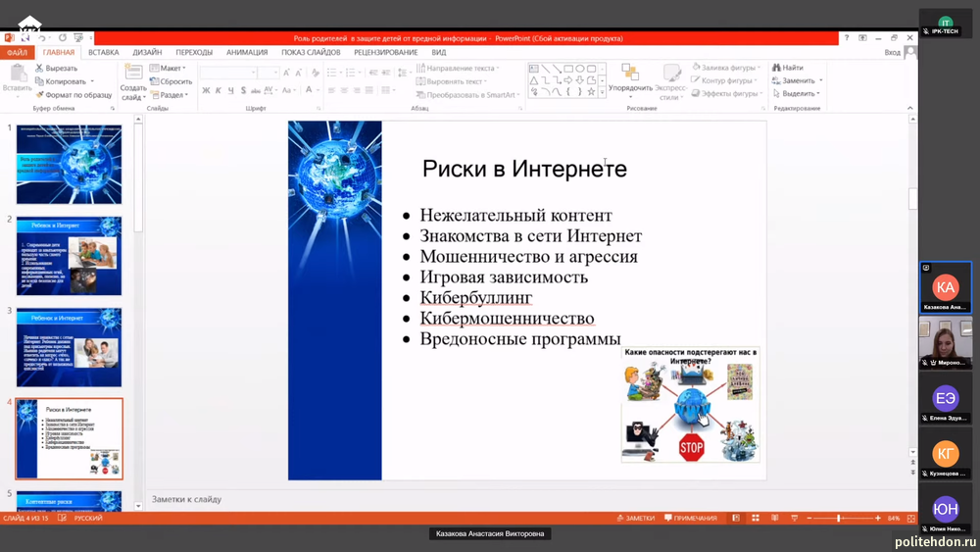Open the font size combo box
Viewport: 980px width, 552px height.
click(x=268, y=74)
